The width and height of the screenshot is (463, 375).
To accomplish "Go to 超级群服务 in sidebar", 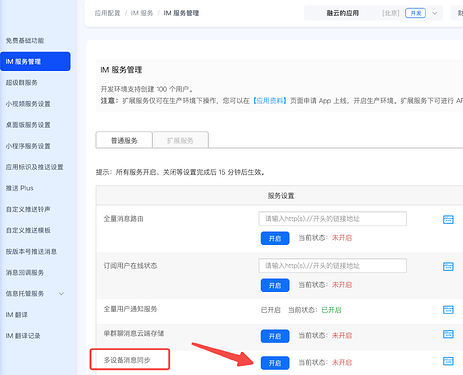I will point(22,83).
